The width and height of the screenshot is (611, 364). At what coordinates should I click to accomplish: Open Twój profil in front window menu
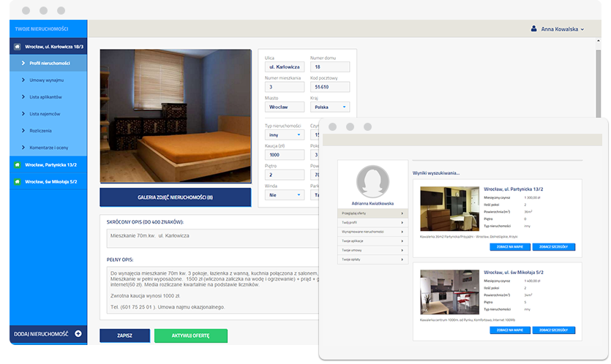coord(372,223)
